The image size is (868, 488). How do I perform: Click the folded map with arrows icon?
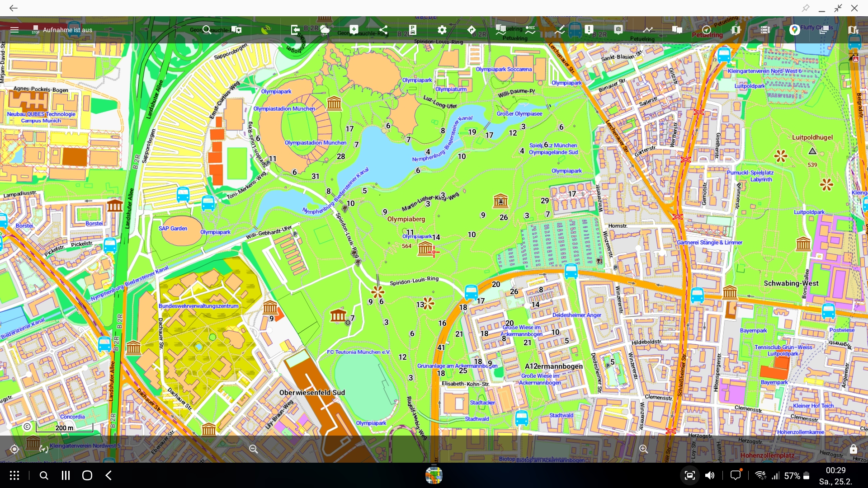[x=736, y=30]
